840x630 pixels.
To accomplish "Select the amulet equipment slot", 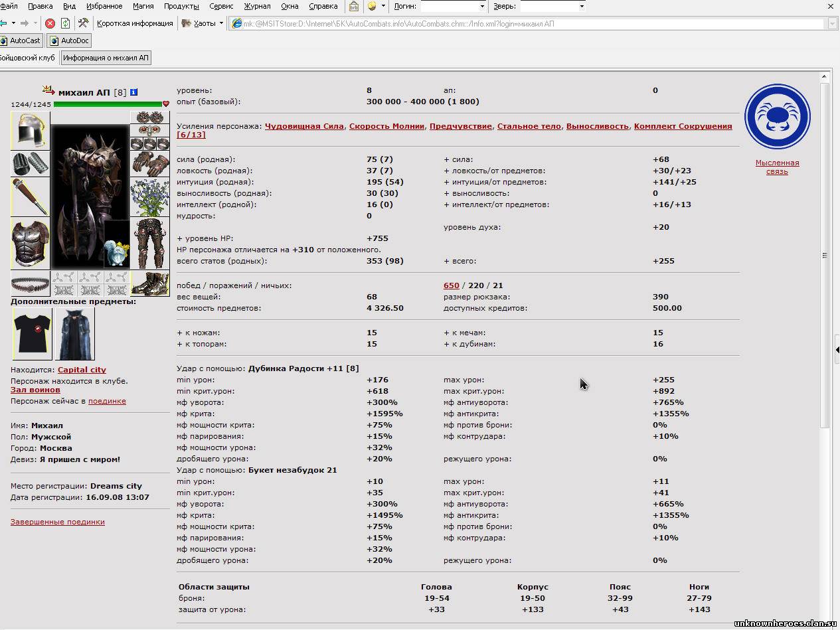I will point(150,131).
